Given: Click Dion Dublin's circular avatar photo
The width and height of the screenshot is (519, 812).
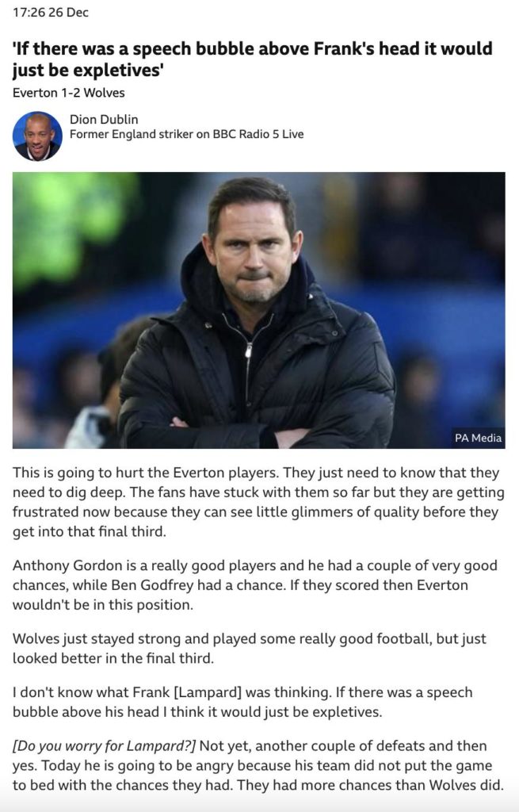Looking at the screenshot, I should click(x=37, y=136).
